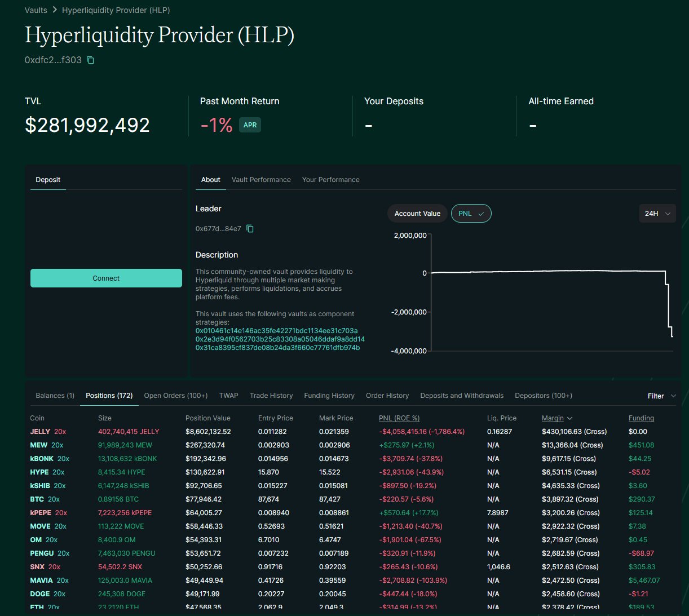Click the Connect button
Screen dimensions: 689x616
(106, 278)
